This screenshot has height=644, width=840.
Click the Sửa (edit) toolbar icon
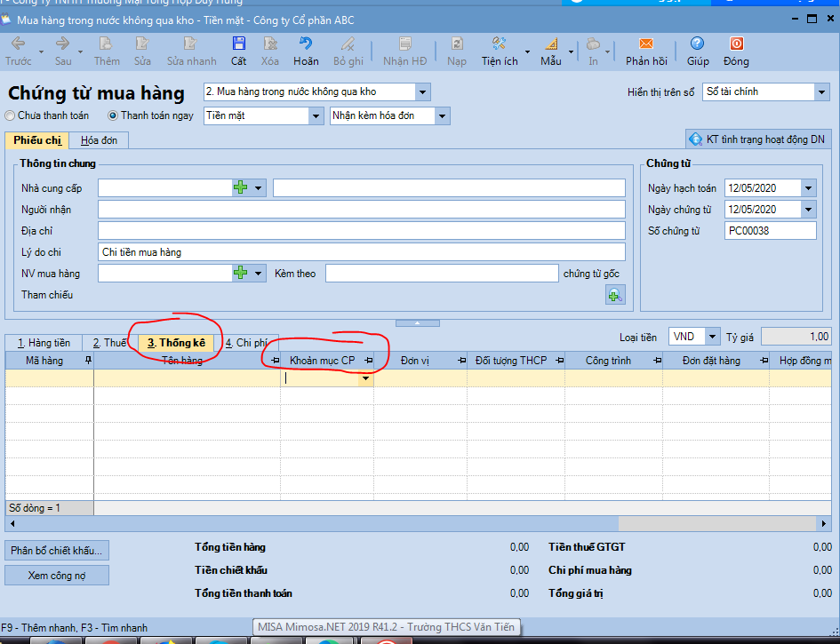[x=142, y=52]
